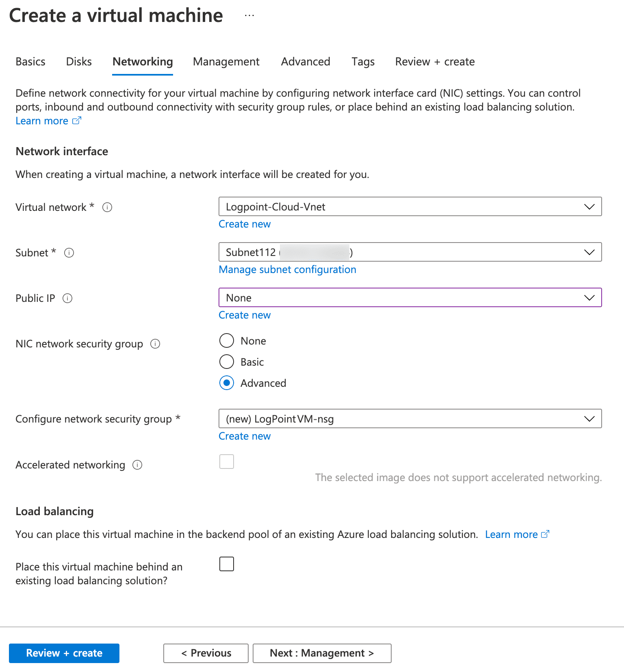Screen dimensions: 624x672
Task: Click Create new under Virtual network
Action: 245,224
